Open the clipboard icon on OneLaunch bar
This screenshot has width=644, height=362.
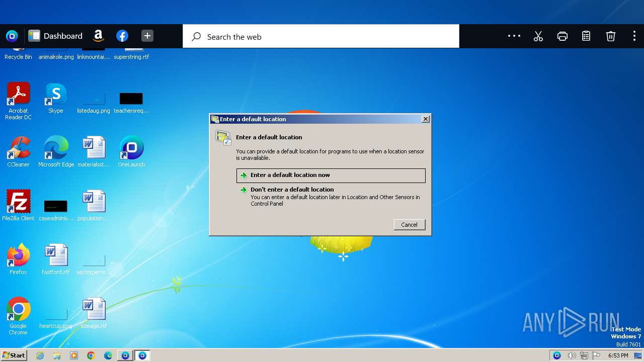pos(586,36)
